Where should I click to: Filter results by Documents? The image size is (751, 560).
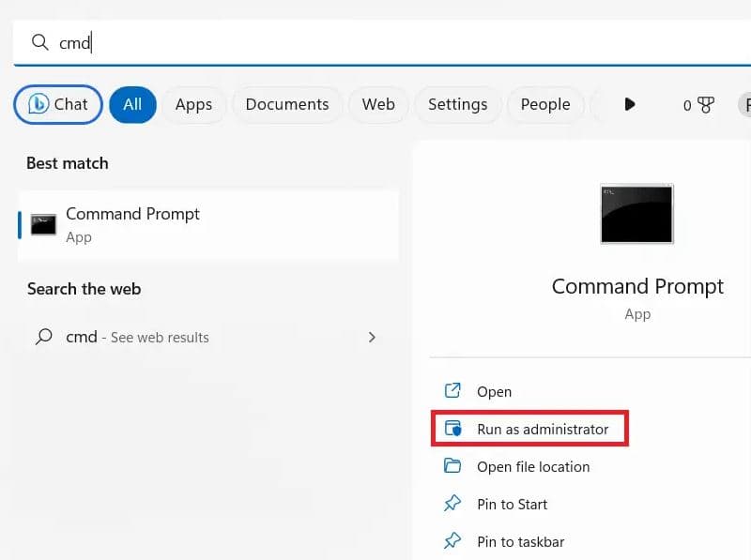(286, 105)
